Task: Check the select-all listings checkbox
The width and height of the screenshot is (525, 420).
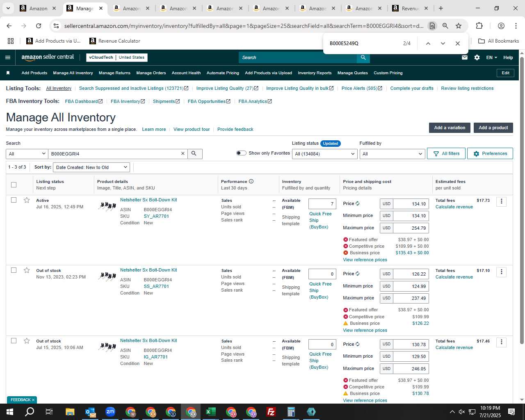Action: (x=14, y=185)
